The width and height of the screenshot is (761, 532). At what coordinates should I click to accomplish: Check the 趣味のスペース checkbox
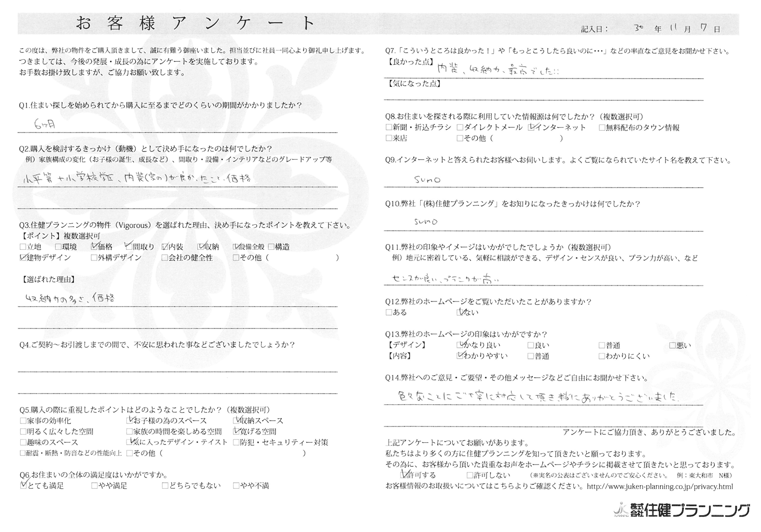coord(23,442)
